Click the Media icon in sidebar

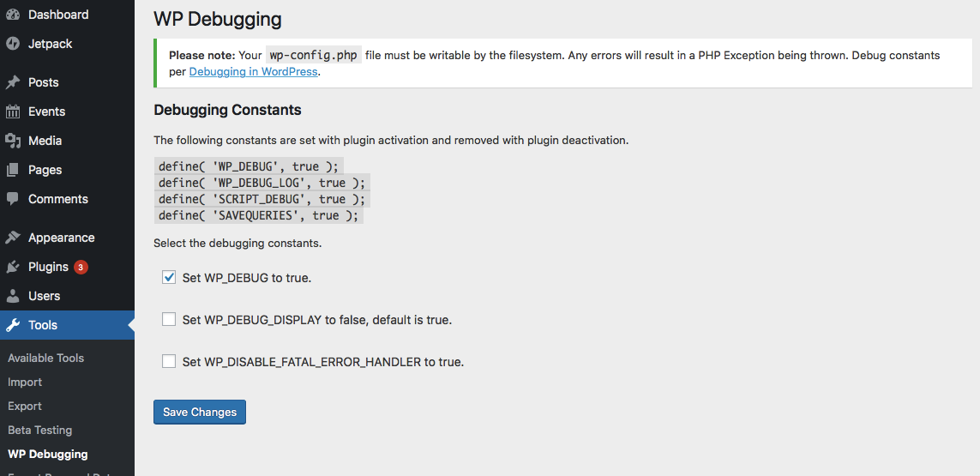[x=13, y=141]
